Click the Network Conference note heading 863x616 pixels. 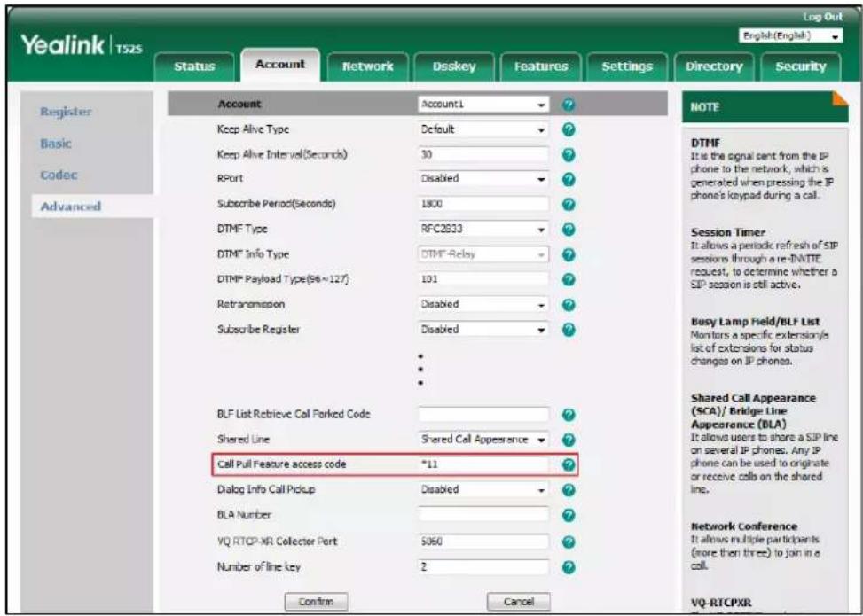tap(743, 526)
